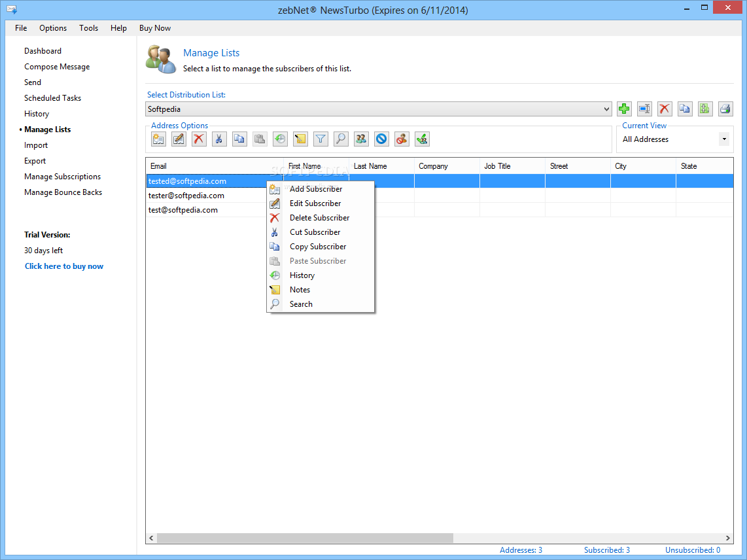Choose Delete Subscriber in context menu
Screen dimensions: 747x560
point(320,218)
